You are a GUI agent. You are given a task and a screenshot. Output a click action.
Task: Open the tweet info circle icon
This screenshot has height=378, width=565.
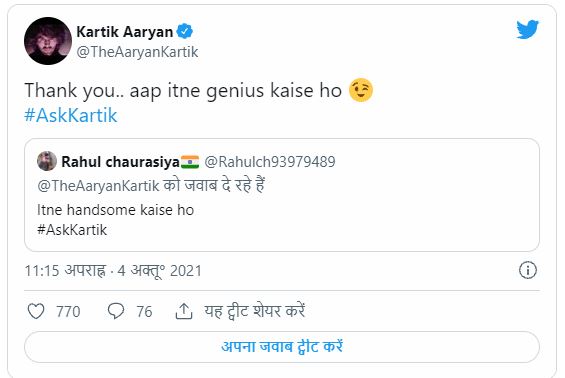[528, 270]
